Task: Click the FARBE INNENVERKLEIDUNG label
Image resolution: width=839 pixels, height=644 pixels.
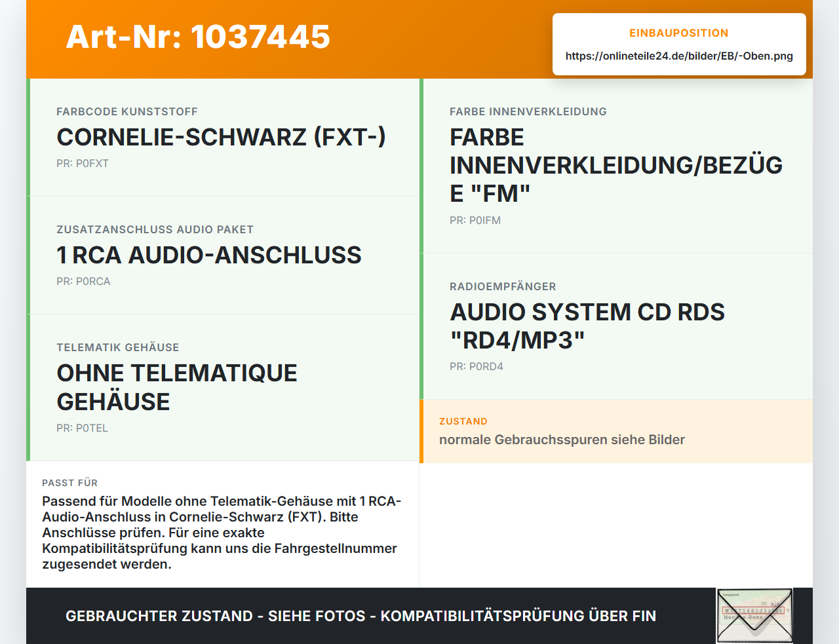Action: click(x=528, y=111)
